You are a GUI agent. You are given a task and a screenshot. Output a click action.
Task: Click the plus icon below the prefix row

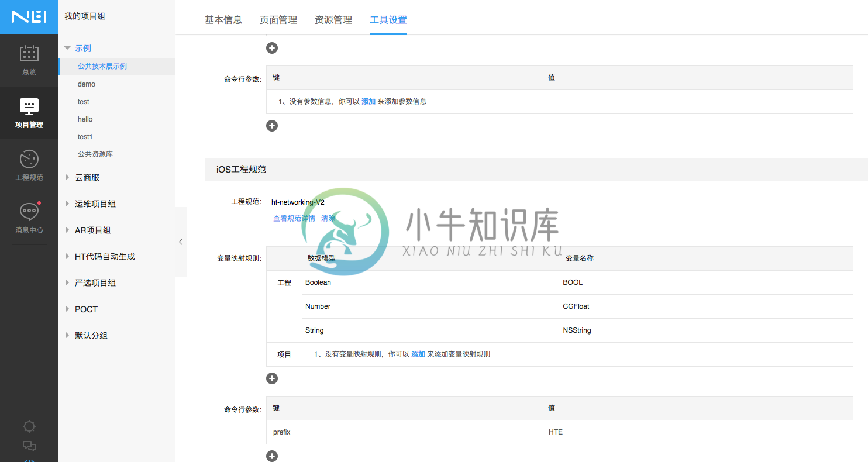click(x=272, y=456)
